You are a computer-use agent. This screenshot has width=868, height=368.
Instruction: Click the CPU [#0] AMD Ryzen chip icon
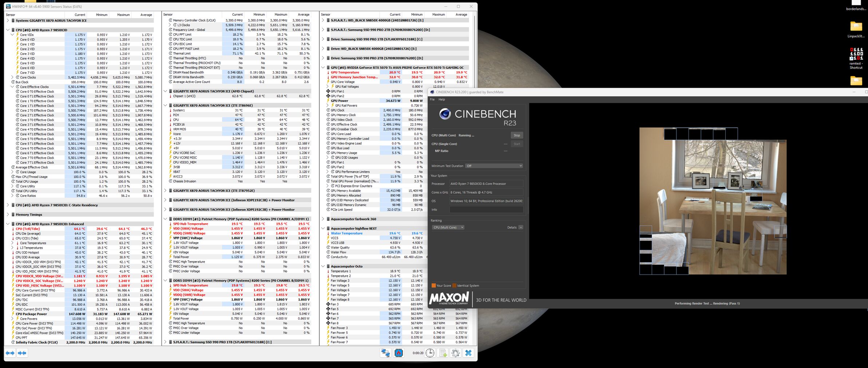coord(13,30)
